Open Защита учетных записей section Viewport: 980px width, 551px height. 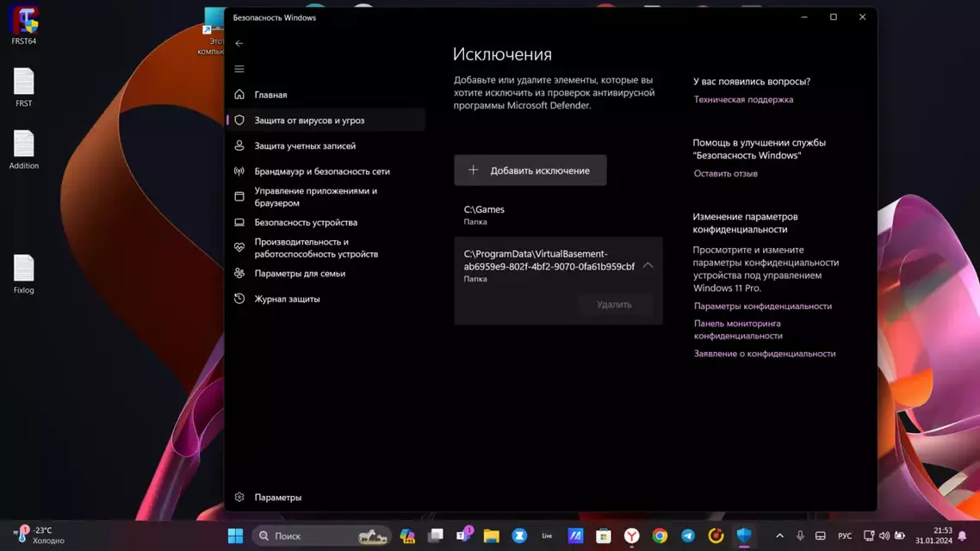pyautogui.click(x=326, y=145)
